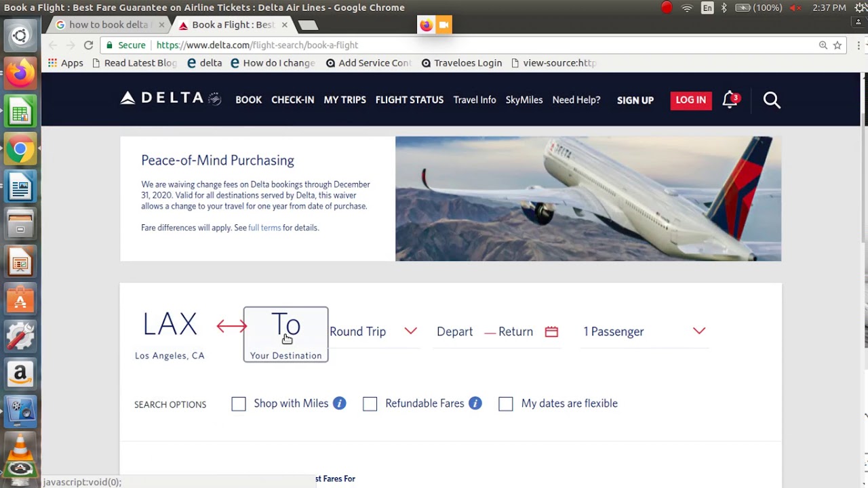Open Chrome's three-dot menu

pyautogui.click(x=859, y=45)
